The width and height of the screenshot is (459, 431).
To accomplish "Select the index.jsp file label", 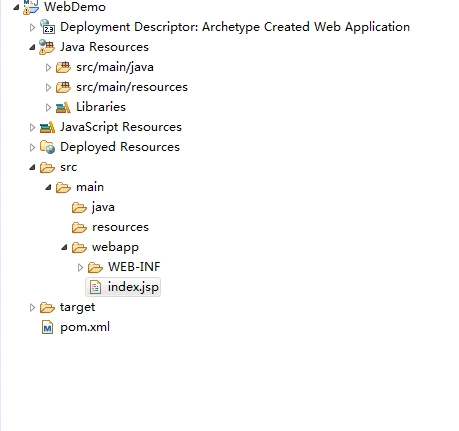I will pos(133,287).
